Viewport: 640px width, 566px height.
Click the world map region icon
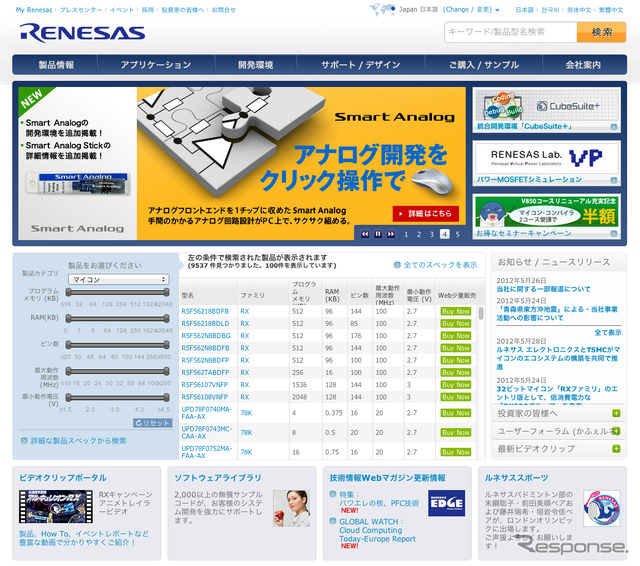pos(382,9)
